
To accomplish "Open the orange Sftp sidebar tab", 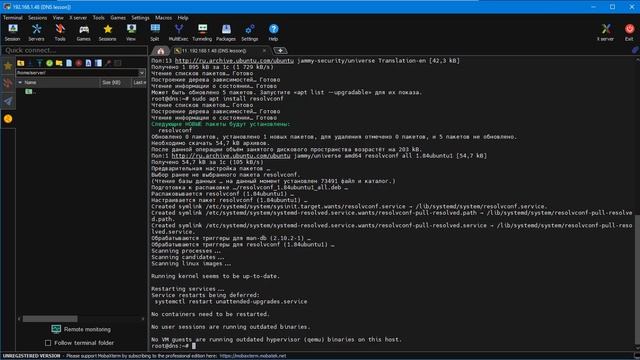I will pos(8,119).
